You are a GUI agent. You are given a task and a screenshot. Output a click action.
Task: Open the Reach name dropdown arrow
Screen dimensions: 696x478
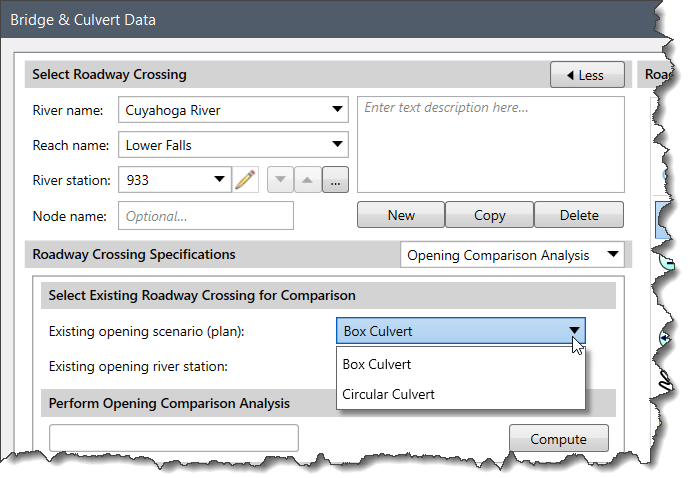tap(337, 144)
